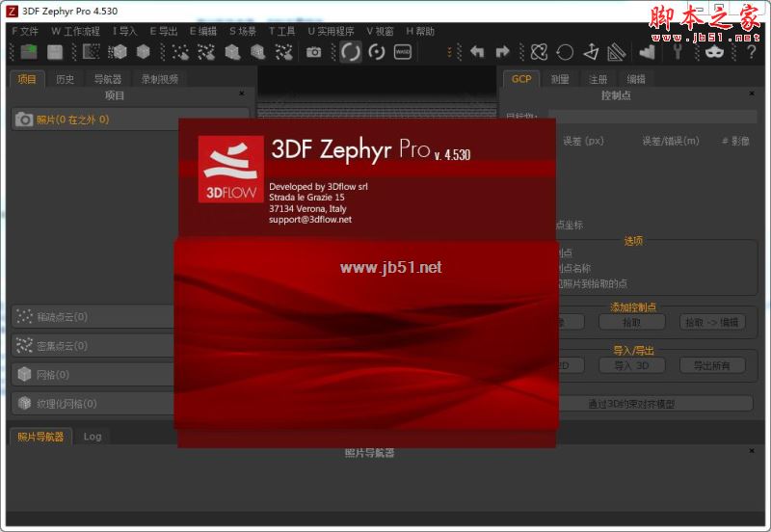The width and height of the screenshot is (771, 532).
Task: Click the axis triangle transform icon
Action: point(591,52)
